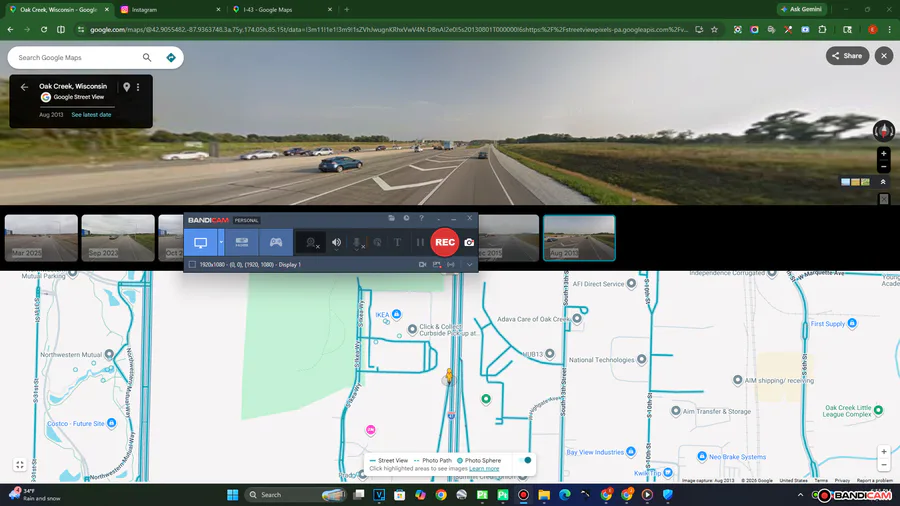Image resolution: width=900 pixels, height=506 pixels.
Task: Open File Explorer from the taskbar
Action: pyautogui.click(x=544, y=495)
